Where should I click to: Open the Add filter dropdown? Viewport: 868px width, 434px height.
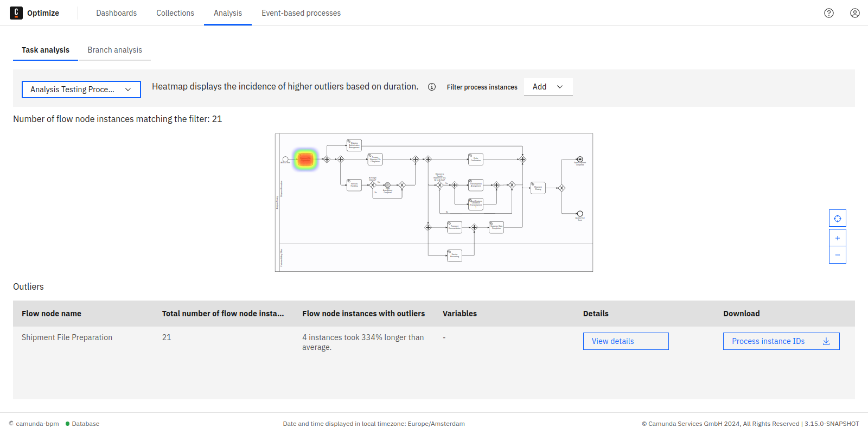[x=548, y=87]
